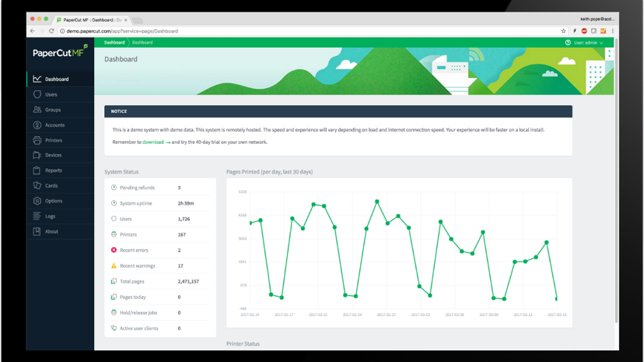Go to Groups in the sidebar
The image size is (644, 362).
click(x=60, y=110)
